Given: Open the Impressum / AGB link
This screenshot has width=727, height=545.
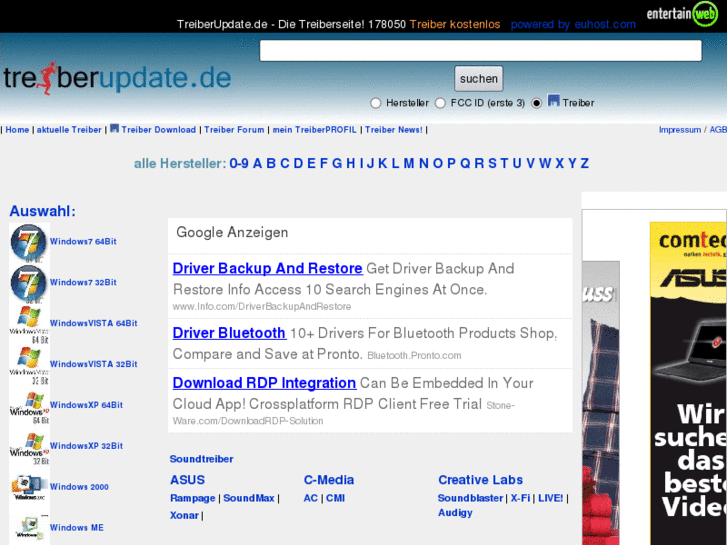Looking at the screenshot, I should tap(693, 130).
